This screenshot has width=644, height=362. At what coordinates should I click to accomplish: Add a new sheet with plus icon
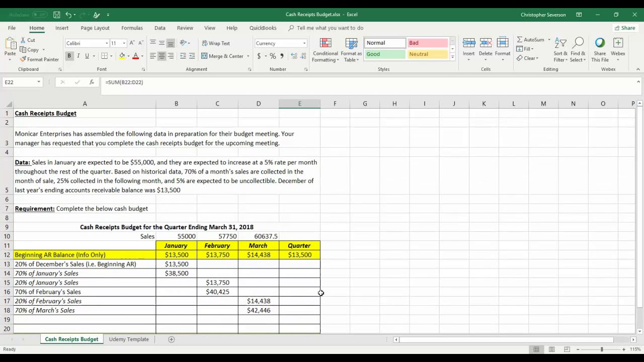[171, 339]
